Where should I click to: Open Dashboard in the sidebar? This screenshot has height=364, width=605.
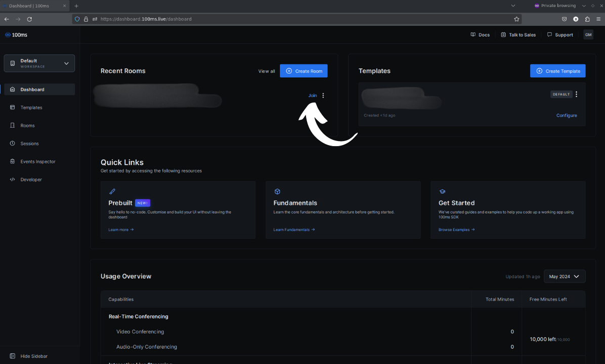(x=38, y=89)
